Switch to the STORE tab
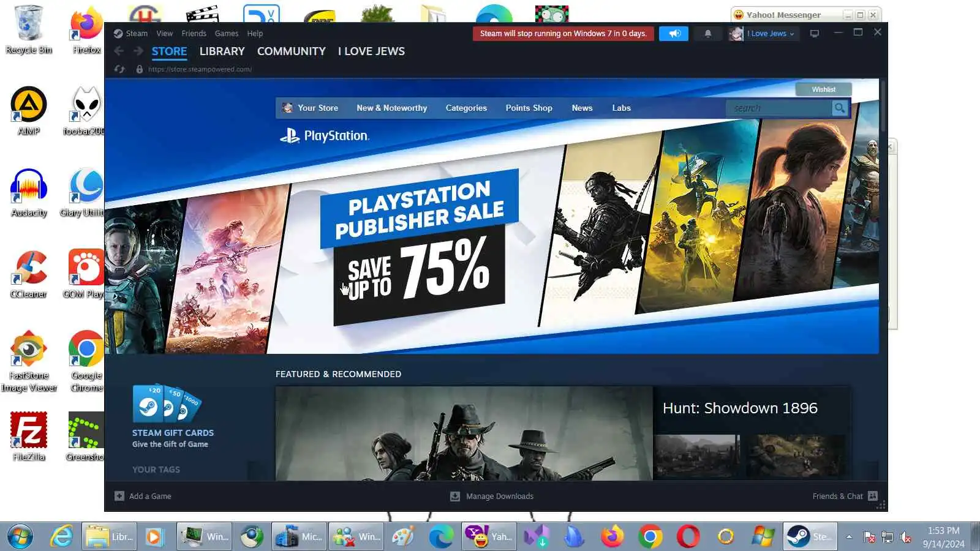Screen dimensions: 980x551 tap(170, 51)
